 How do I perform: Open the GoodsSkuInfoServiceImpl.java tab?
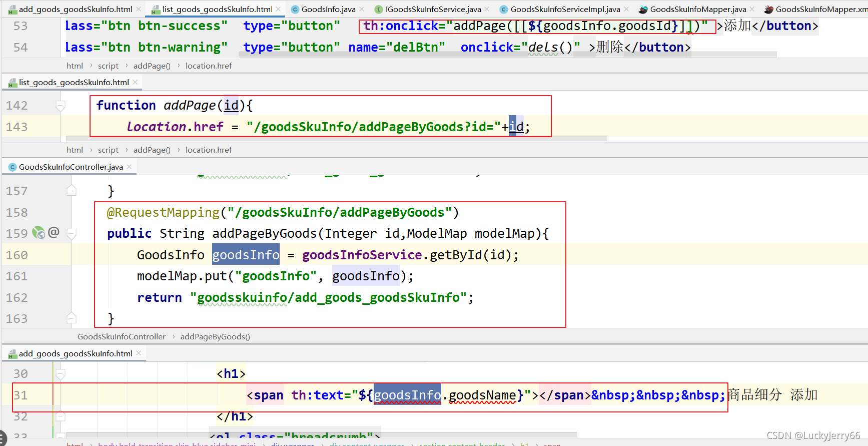click(x=565, y=9)
